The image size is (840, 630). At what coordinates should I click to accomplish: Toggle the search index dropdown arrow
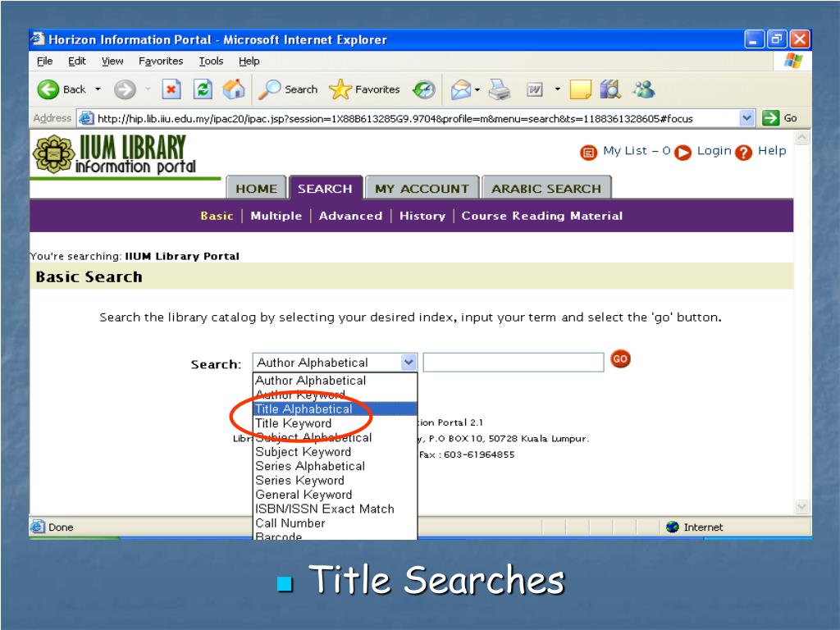[409, 363]
